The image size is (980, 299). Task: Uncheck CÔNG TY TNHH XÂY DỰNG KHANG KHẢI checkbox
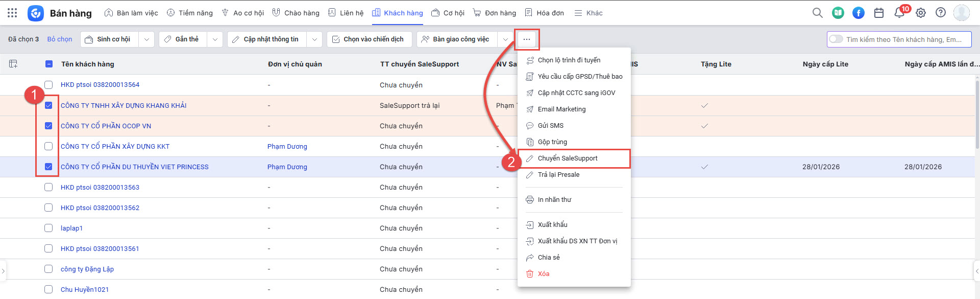(48, 105)
